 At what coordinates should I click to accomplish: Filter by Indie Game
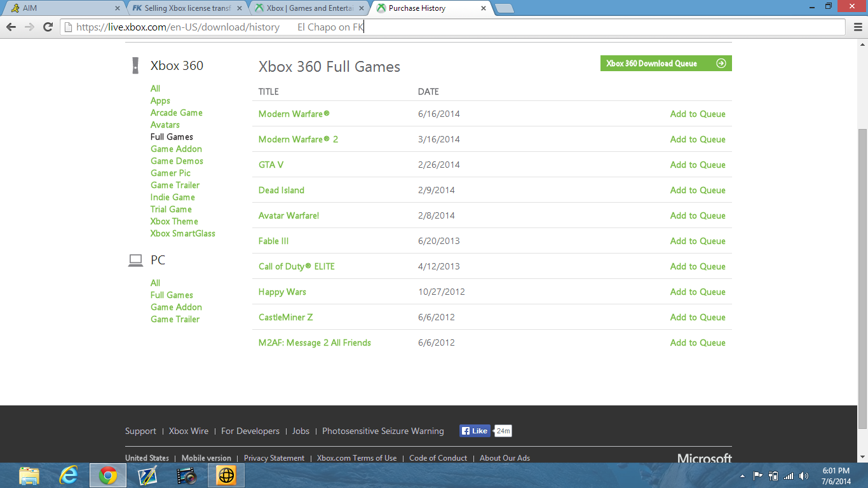173,197
